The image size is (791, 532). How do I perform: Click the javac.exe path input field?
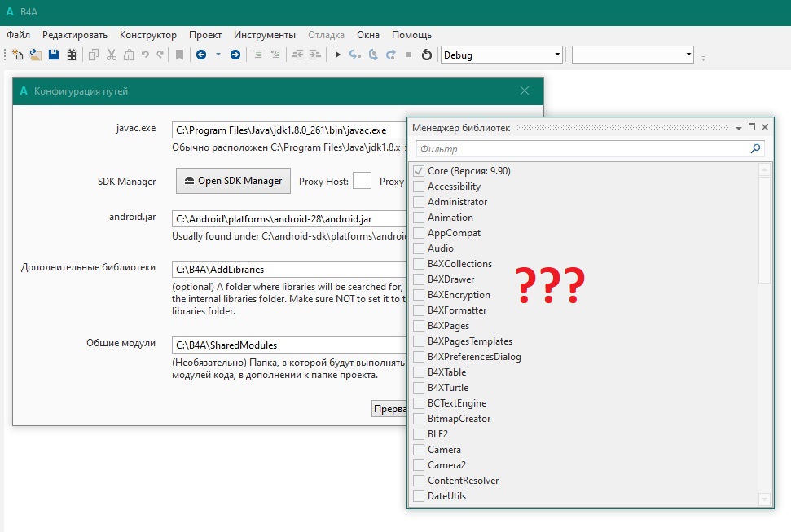(289, 130)
